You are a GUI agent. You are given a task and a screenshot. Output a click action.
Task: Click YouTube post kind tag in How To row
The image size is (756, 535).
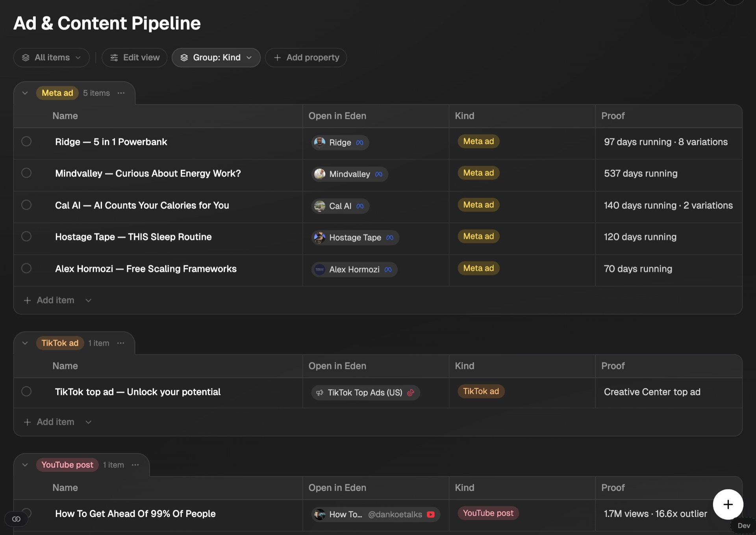(488, 513)
